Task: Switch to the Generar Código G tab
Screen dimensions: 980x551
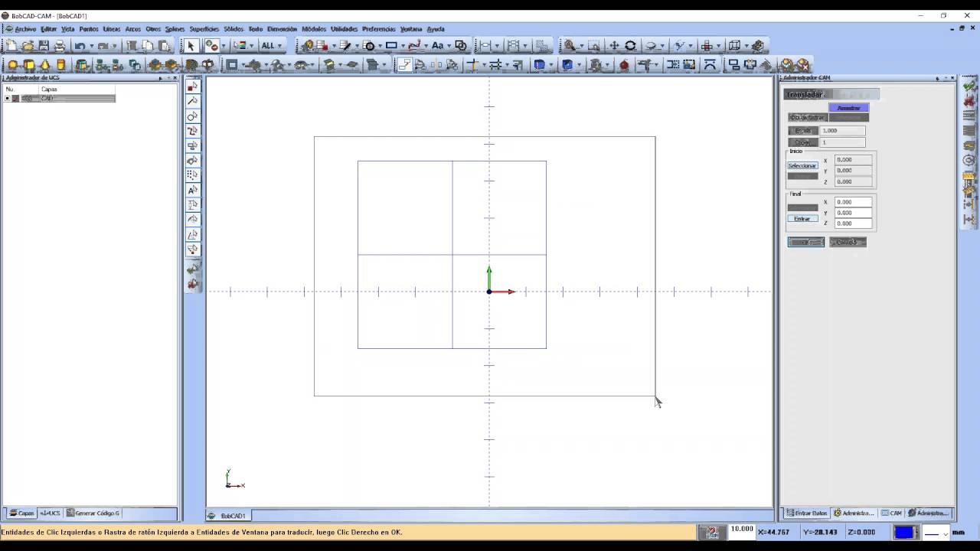Action: 93,514
